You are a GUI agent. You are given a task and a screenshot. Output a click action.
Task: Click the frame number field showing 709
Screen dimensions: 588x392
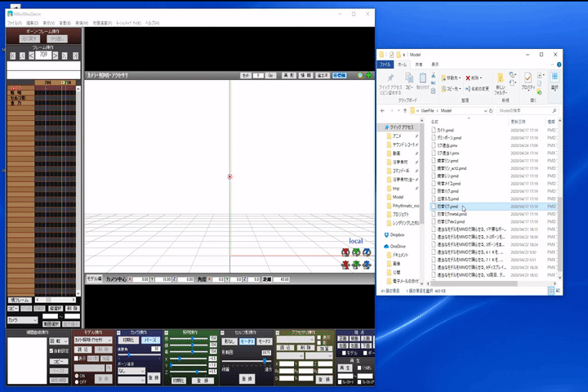coord(43,56)
